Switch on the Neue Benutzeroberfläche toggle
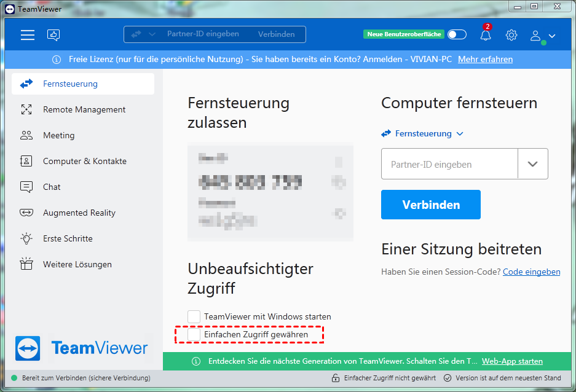This screenshot has height=392, width=576. [x=457, y=35]
